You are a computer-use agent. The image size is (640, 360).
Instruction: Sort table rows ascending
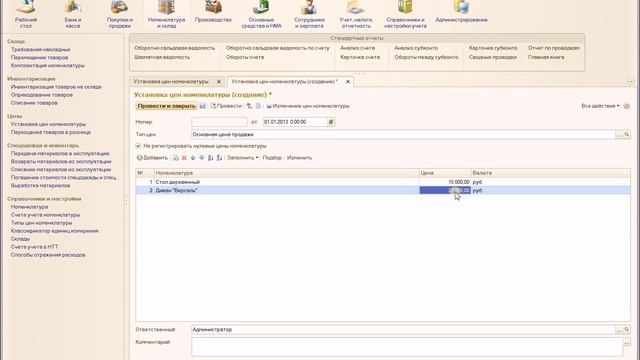(211, 158)
